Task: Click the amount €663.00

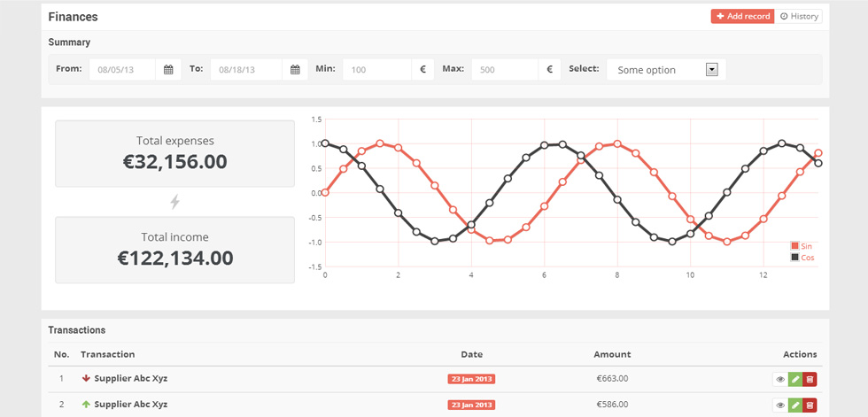Action: [612, 379]
